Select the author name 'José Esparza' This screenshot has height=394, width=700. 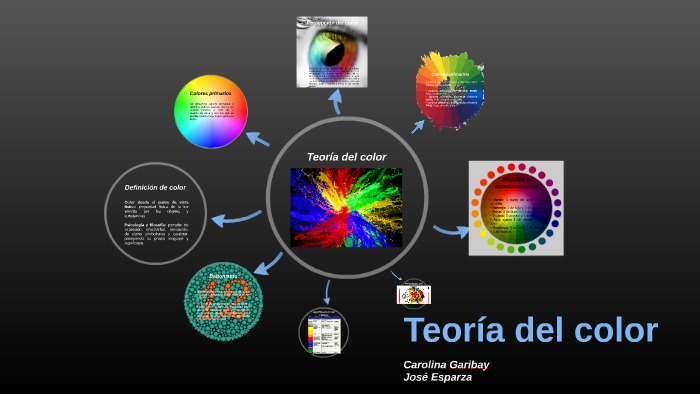[x=438, y=377]
